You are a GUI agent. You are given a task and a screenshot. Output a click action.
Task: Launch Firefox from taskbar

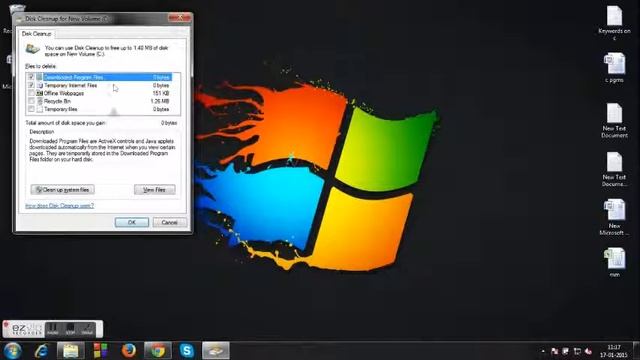[129, 351]
